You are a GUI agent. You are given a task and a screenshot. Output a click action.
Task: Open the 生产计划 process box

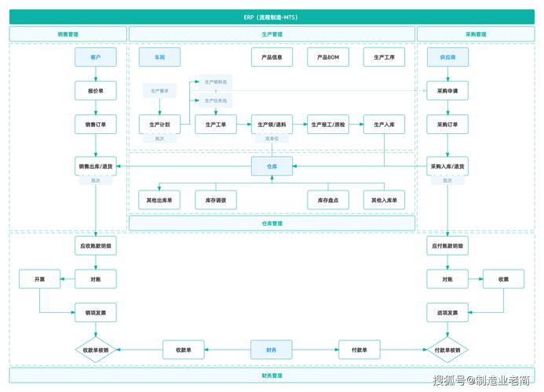click(159, 124)
